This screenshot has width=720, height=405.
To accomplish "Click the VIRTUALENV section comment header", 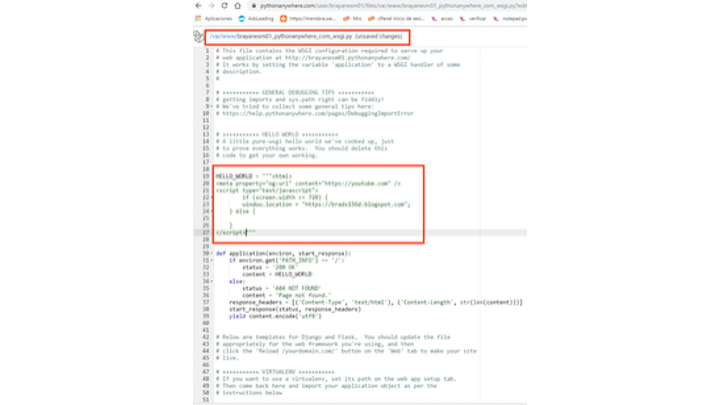I will 276,372.
